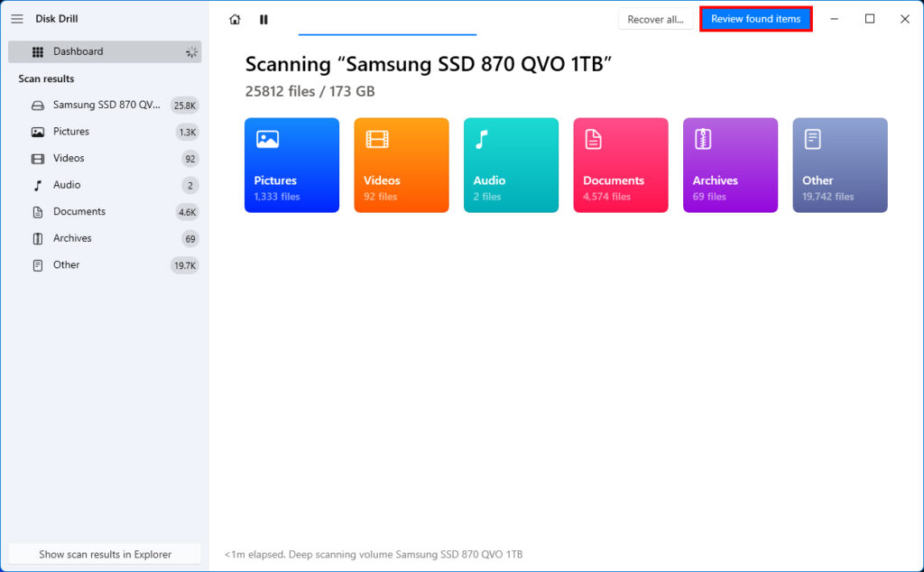The height and width of the screenshot is (572, 924).
Task: Select the Videos icon in the sidebar
Action: pyautogui.click(x=37, y=158)
